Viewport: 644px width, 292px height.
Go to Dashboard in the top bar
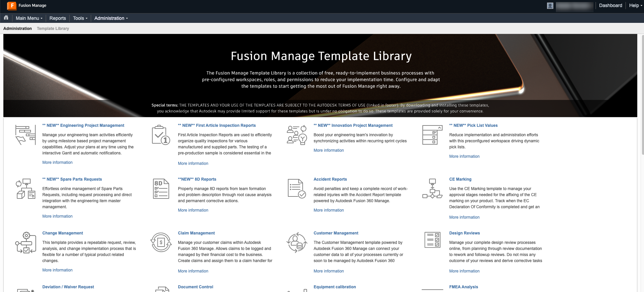[610, 5]
